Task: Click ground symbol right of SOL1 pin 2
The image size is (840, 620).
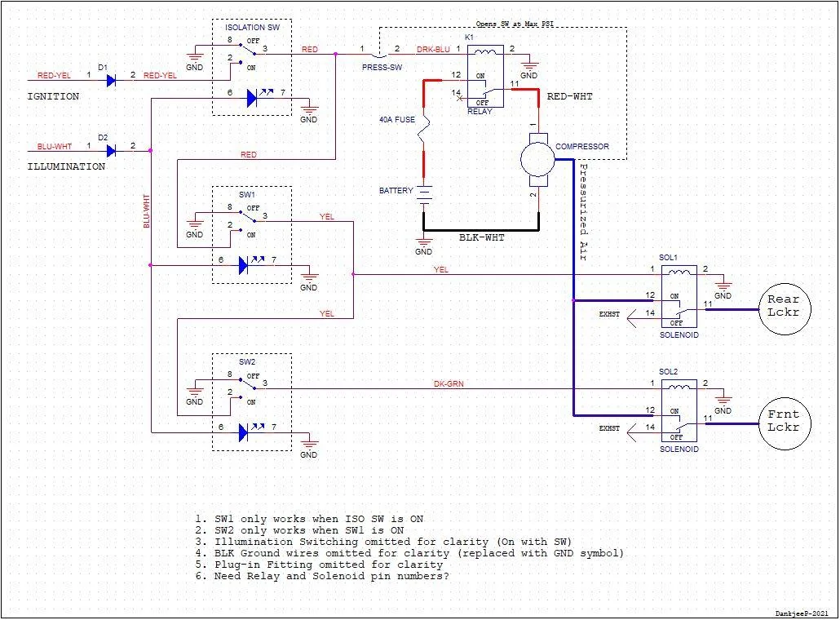Action: click(x=723, y=286)
